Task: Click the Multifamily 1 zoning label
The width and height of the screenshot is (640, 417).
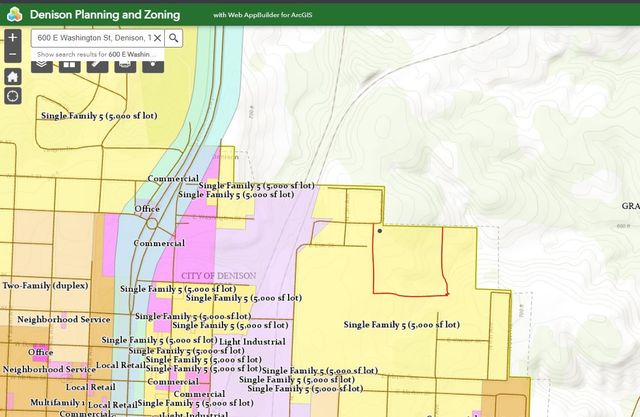Action: pyautogui.click(x=57, y=402)
